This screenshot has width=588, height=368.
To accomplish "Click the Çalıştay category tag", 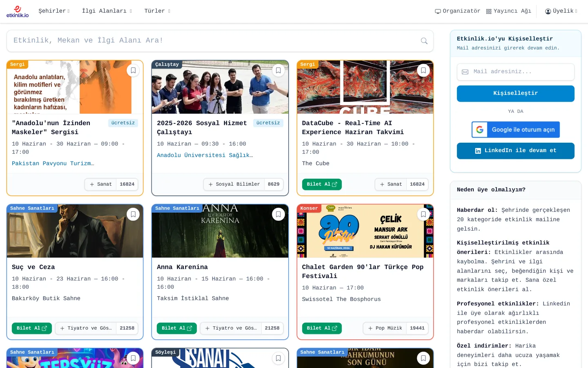I will coord(167,64).
